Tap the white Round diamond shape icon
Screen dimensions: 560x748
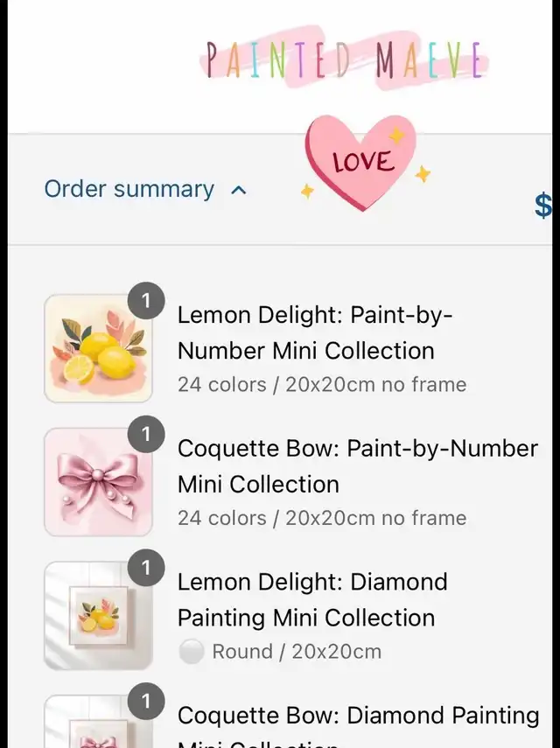pyautogui.click(x=191, y=652)
